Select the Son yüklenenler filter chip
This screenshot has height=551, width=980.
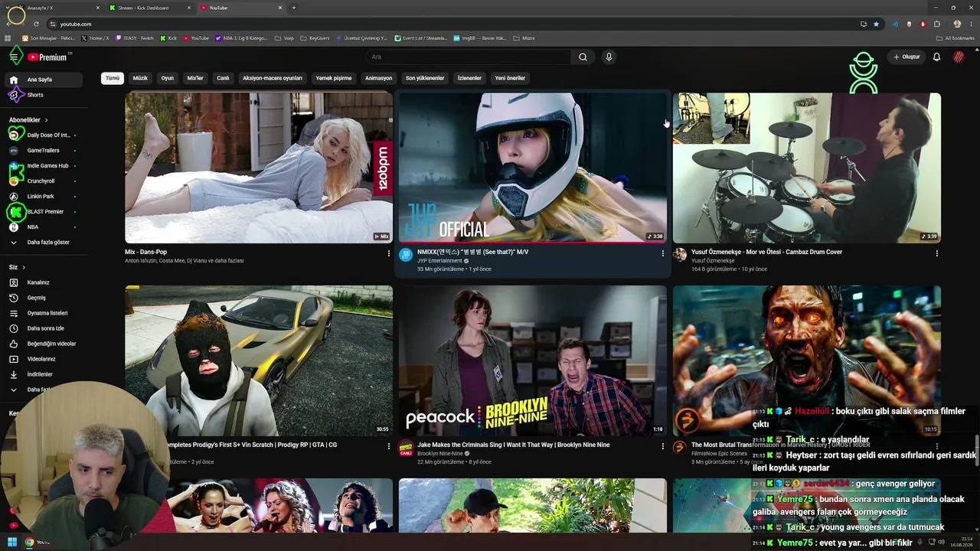[425, 78]
